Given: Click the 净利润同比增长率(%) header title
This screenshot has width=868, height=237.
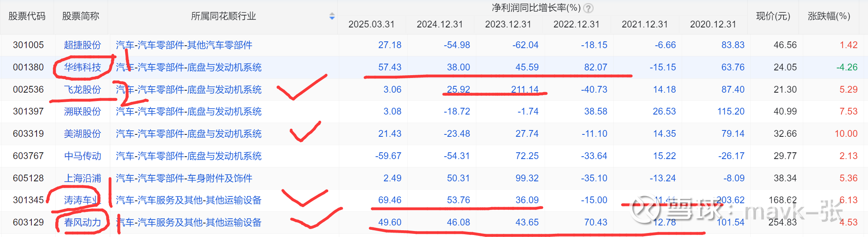Looking at the screenshot, I should [x=536, y=8].
